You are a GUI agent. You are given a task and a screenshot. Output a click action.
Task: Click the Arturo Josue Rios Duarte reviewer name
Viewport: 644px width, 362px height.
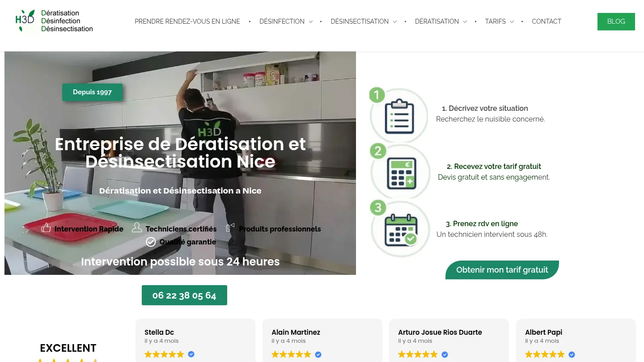click(x=440, y=332)
